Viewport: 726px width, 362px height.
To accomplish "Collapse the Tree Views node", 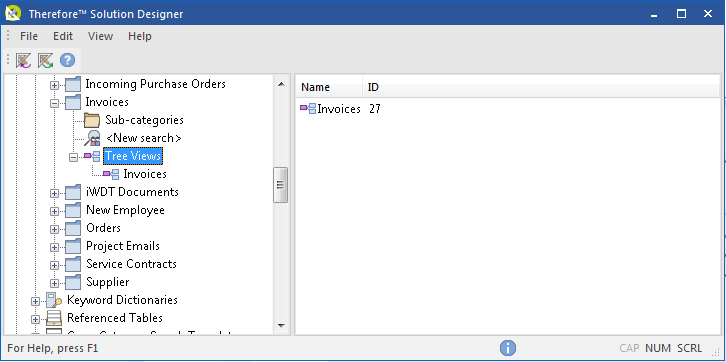I will point(73,157).
